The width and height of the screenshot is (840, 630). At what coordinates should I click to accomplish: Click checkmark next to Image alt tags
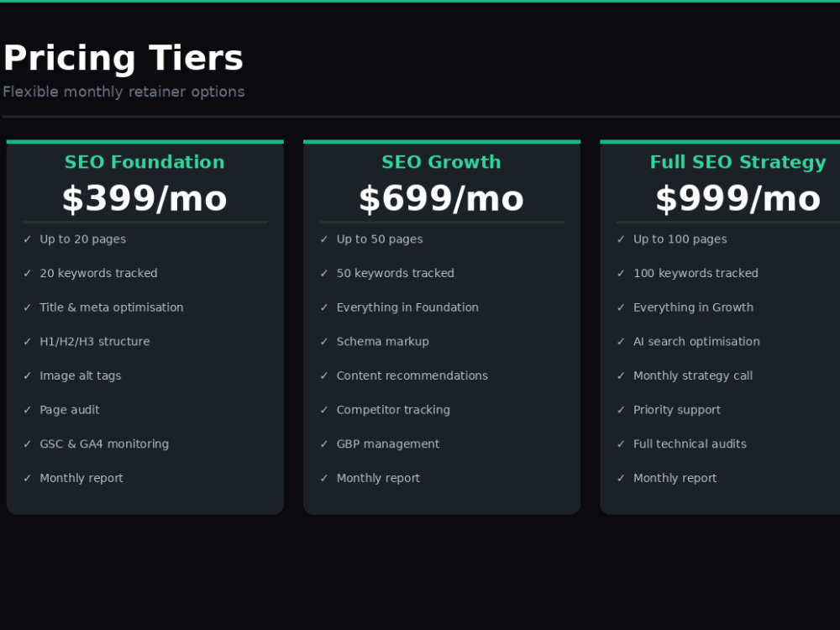pyautogui.click(x=28, y=376)
